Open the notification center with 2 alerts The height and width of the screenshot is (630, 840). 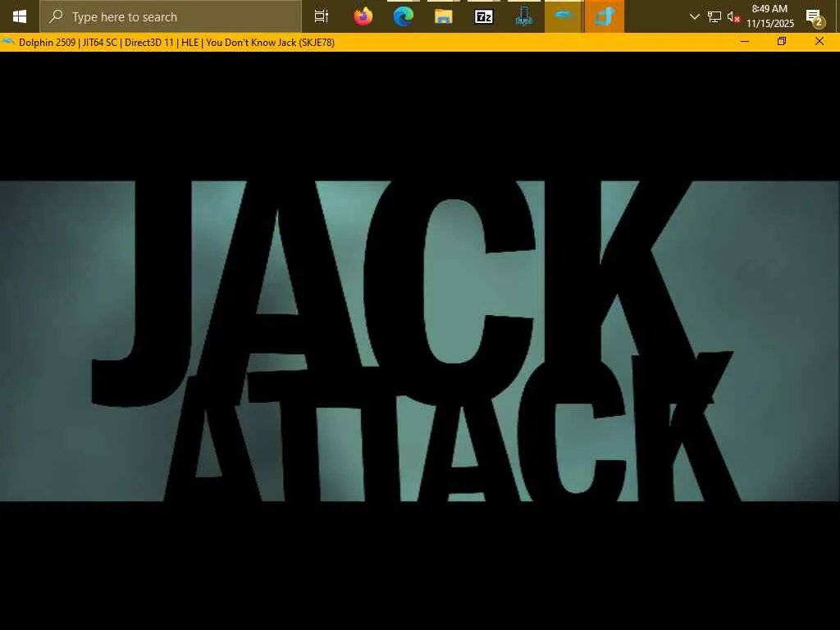(x=815, y=16)
